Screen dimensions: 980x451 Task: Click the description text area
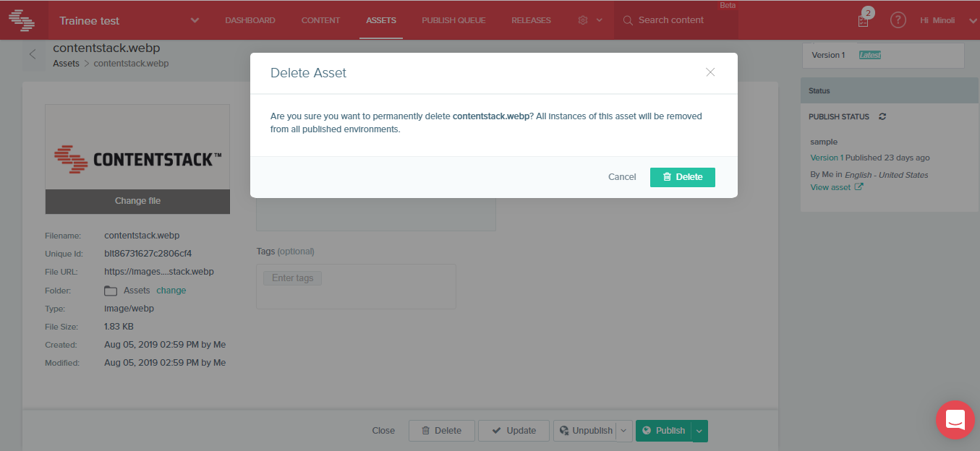(x=376, y=214)
